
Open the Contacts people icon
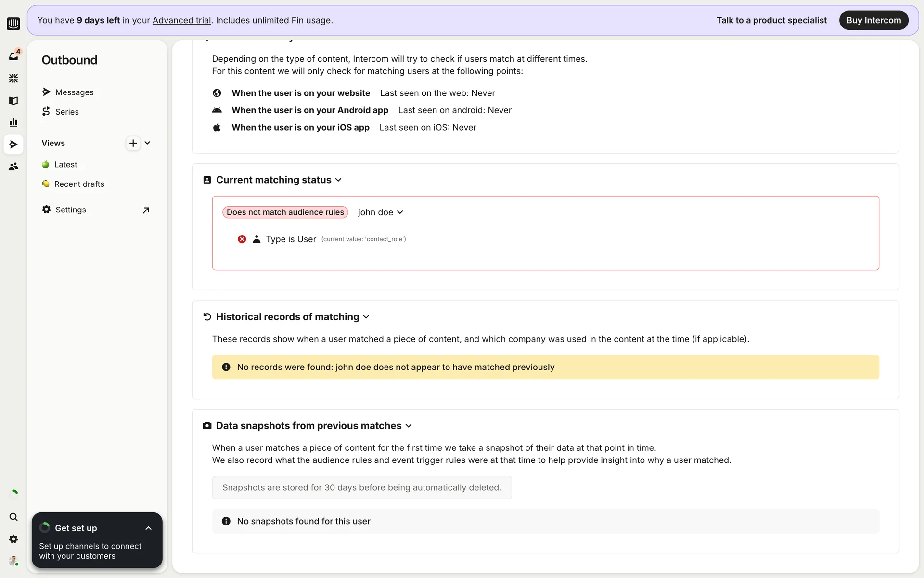(x=13, y=166)
